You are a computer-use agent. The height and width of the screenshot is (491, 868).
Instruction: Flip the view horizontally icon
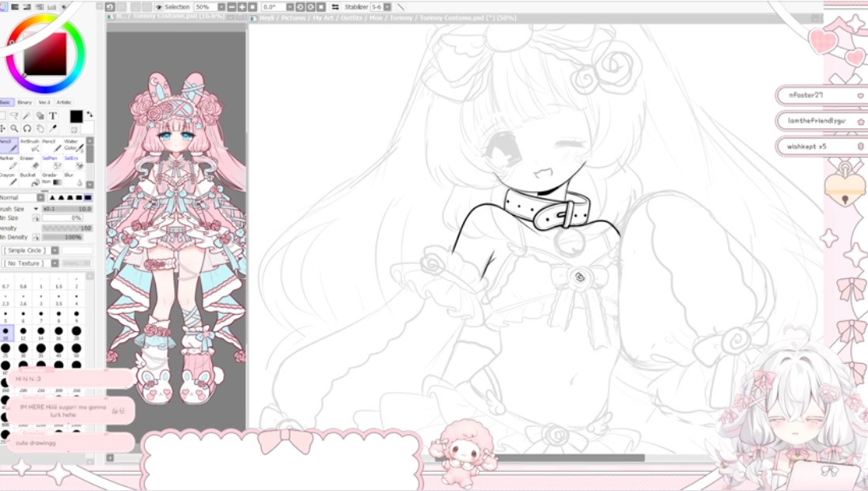[335, 7]
